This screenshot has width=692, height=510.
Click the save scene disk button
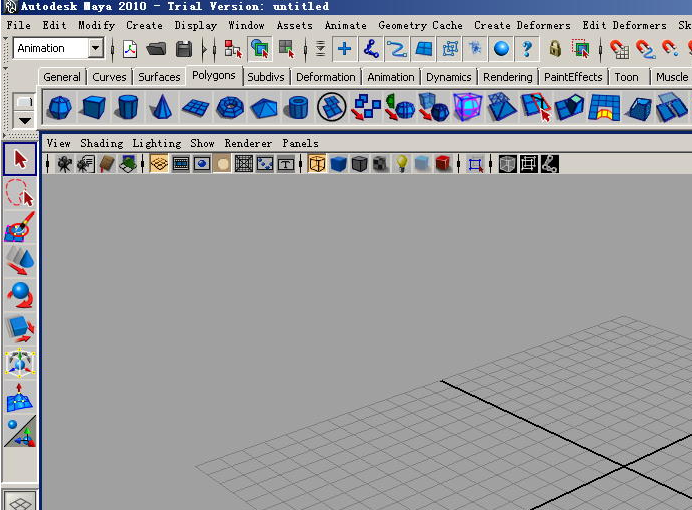184,48
